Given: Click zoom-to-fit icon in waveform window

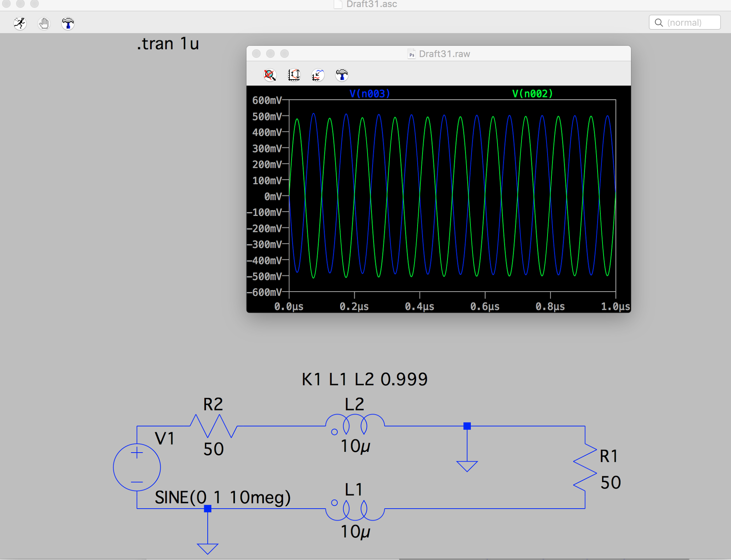Looking at the screenshot, I should click(x=270, y=75).
